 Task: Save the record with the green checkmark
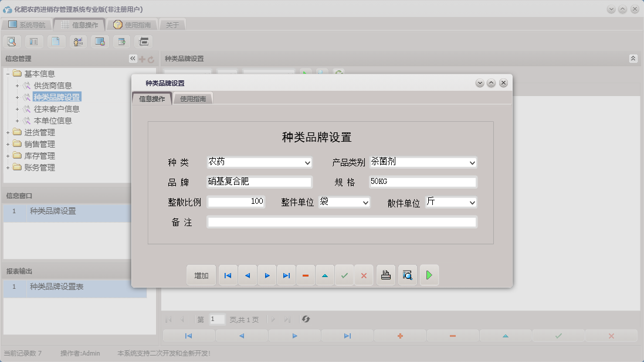344,275
